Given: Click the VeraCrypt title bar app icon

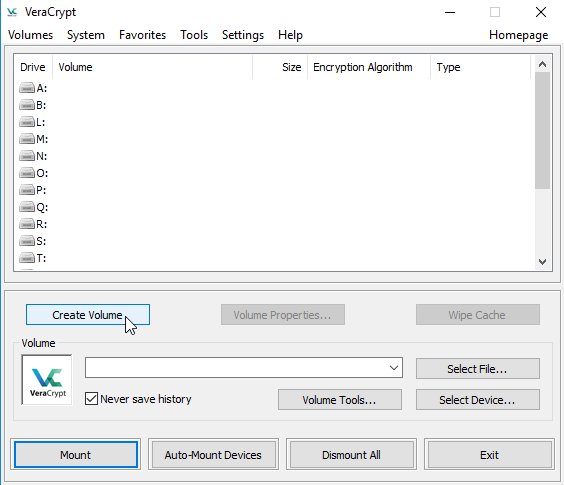Looking at the screenshot, I should [x=12, y=12].
